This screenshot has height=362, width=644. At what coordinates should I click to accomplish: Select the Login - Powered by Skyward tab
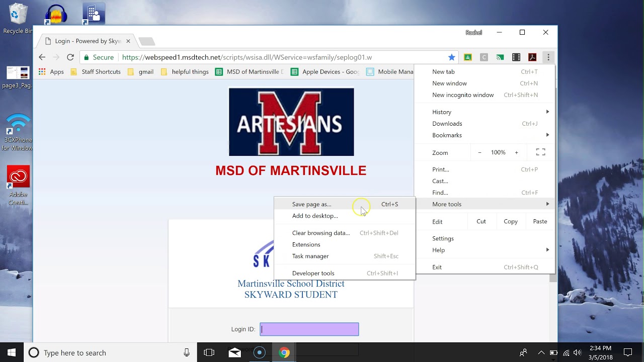click(87, 41)
